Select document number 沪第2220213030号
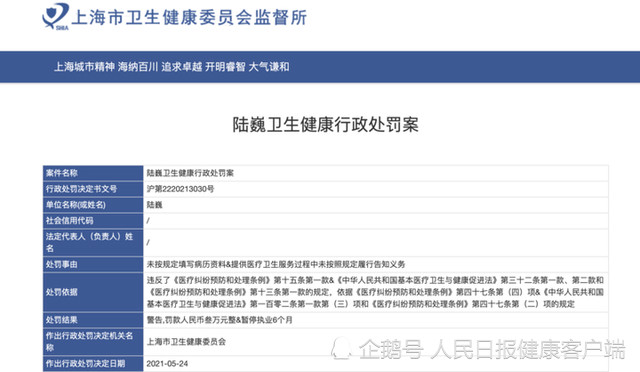Screen dimensions: 640x372 (x=180, y=189)
